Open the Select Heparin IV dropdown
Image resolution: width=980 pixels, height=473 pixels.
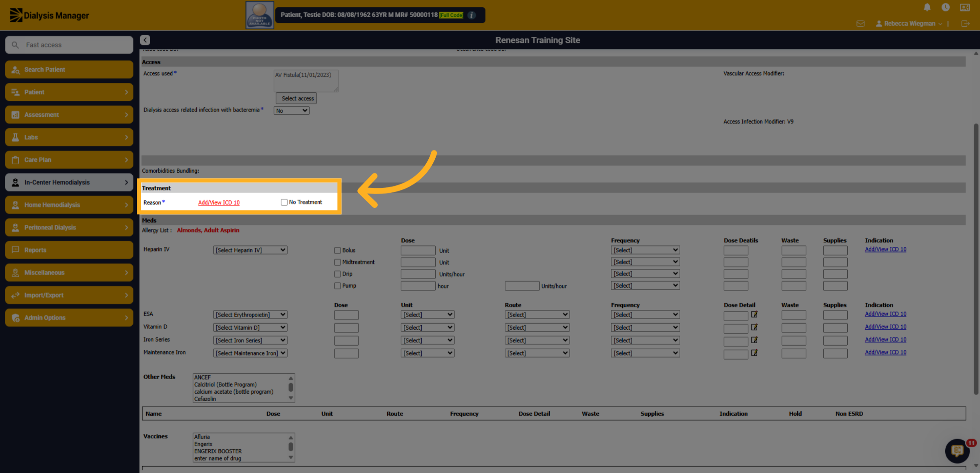[250, 250]
